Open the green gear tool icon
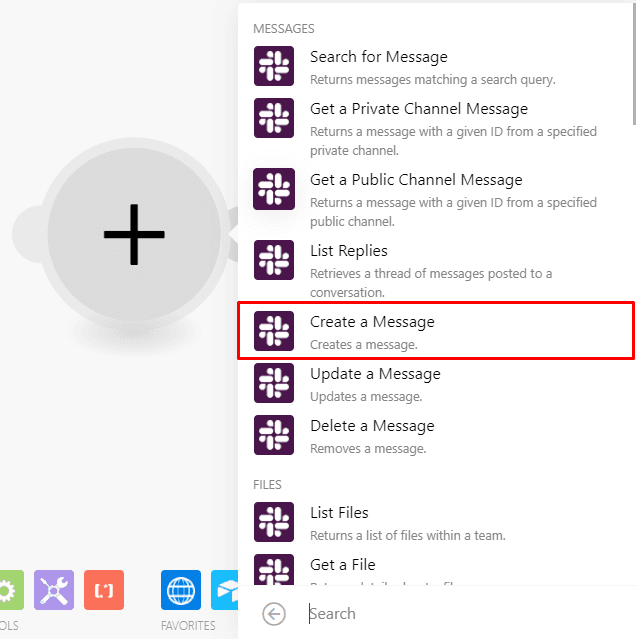Screen dimensions: 636x639 click(x=8, y=590)
